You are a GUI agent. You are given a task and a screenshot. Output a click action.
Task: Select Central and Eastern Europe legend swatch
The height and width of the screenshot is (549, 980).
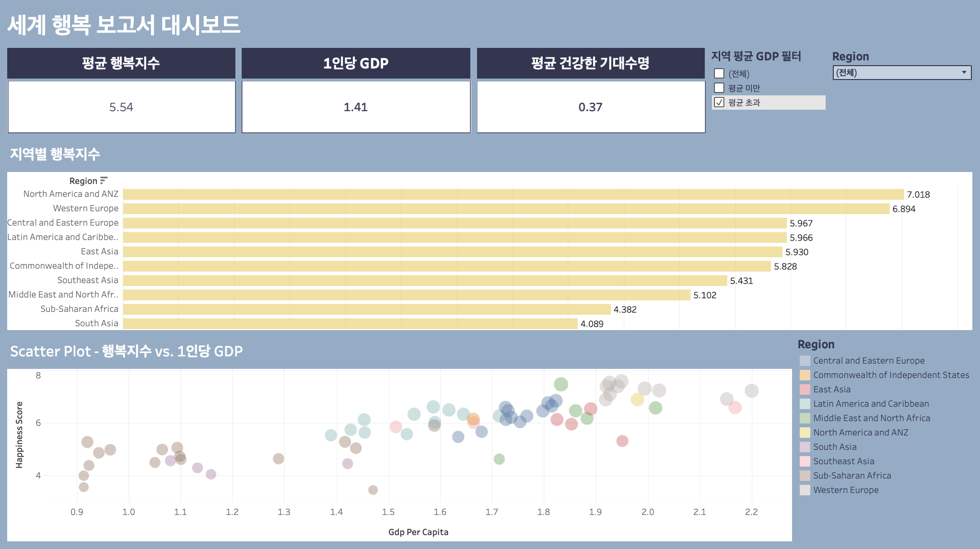805,361
